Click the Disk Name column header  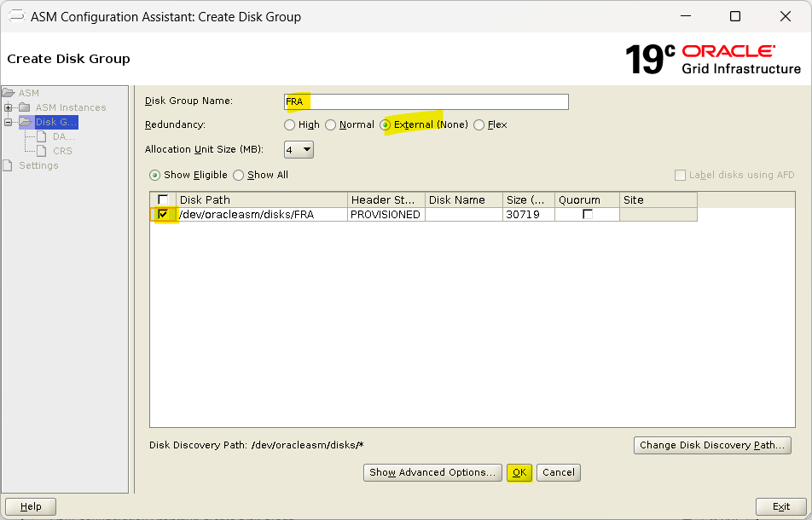[x=464, y=199]
